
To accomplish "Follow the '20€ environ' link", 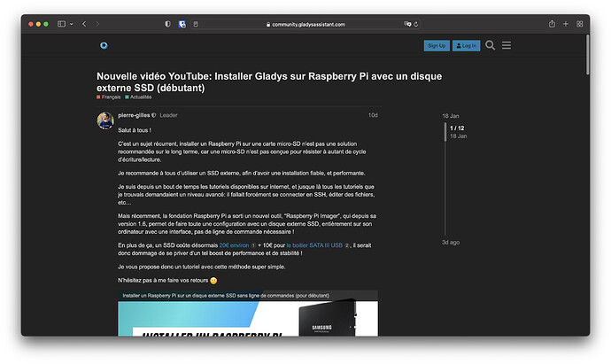I will [x=234, y=245].
